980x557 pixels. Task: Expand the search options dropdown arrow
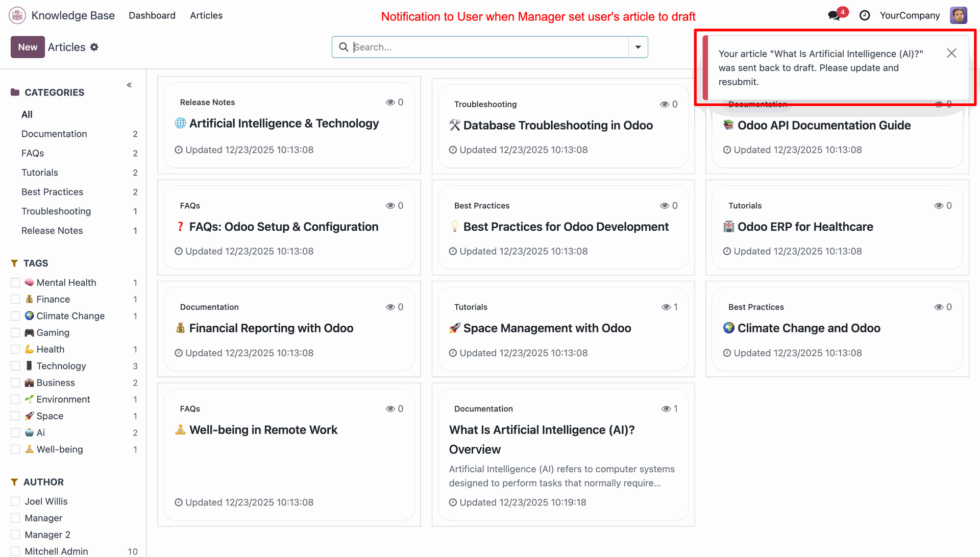(x=638, y=47)
